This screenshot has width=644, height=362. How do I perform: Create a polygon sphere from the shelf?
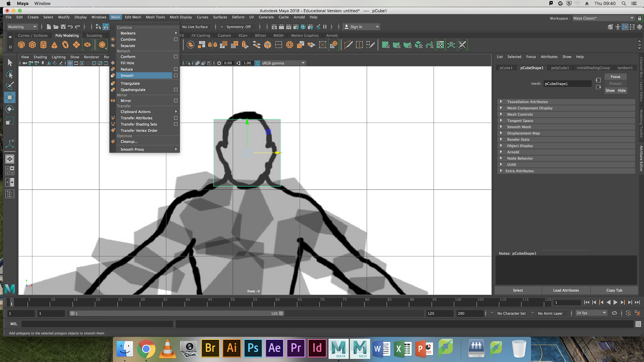tap(21, 45)
